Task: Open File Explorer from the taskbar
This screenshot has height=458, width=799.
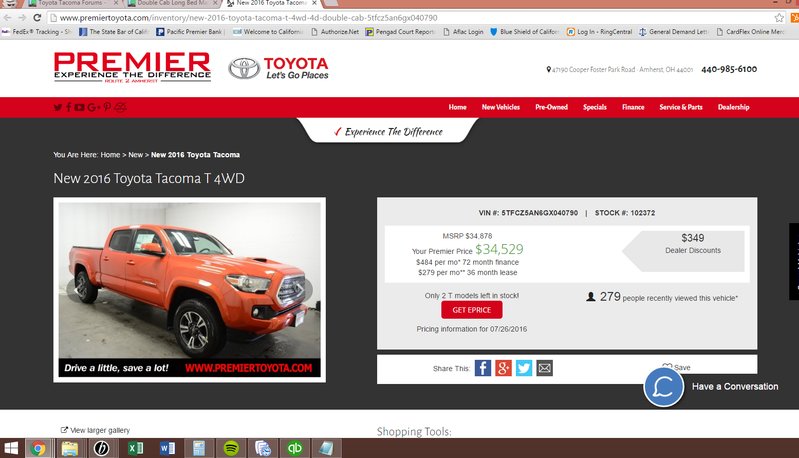Action: click(x=70, y=448)
